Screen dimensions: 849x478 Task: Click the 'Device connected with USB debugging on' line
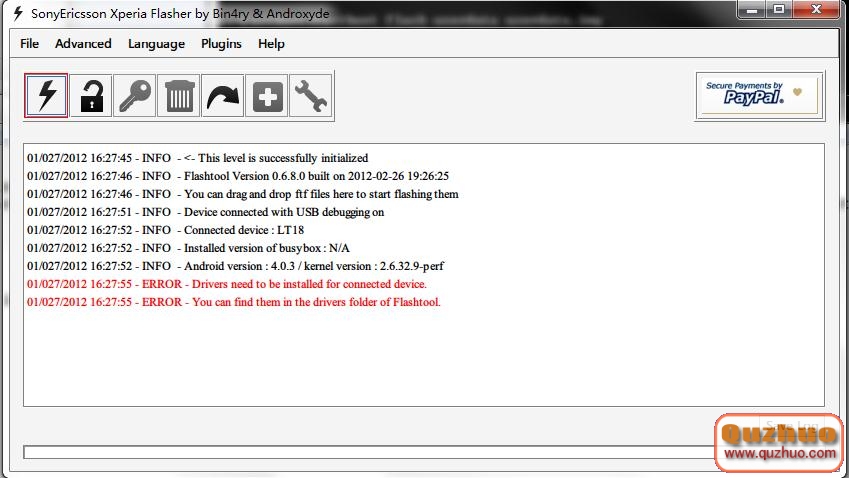(x=206, y=212)
